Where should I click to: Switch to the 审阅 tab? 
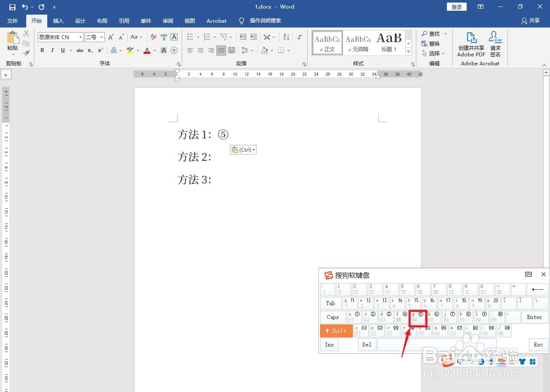pos(168,21)
